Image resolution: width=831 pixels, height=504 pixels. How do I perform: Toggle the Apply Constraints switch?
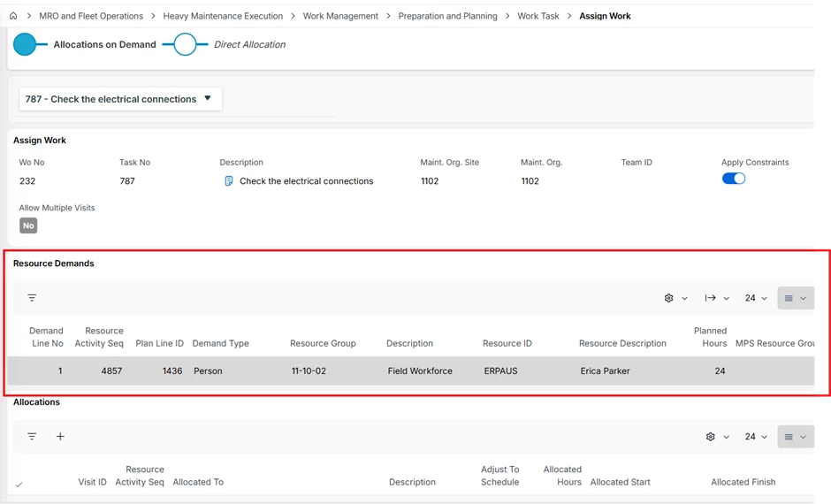pos(734,179)
